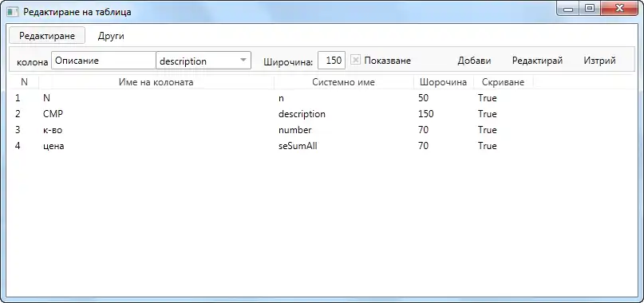This screenshot has height=303, width=644.
Task: Click width value 50 in row 1
Action: coord(423,98)
